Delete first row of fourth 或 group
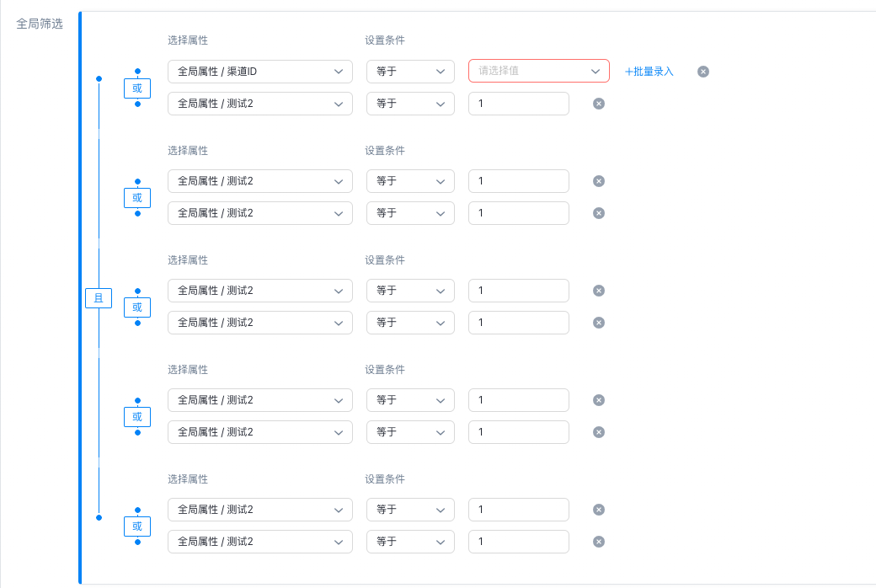This screenshot has height=588, width=876. (x=598, y=400)
